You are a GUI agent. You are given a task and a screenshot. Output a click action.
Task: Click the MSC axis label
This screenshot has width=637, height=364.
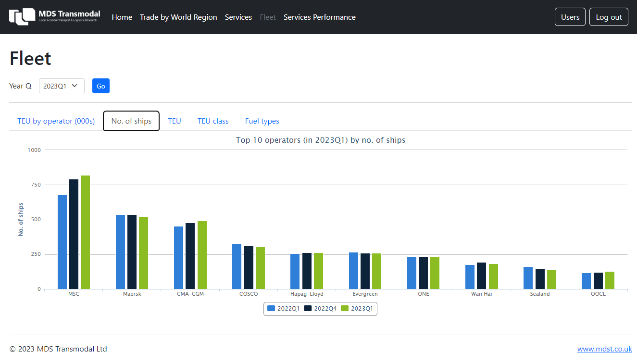(74, 294)
